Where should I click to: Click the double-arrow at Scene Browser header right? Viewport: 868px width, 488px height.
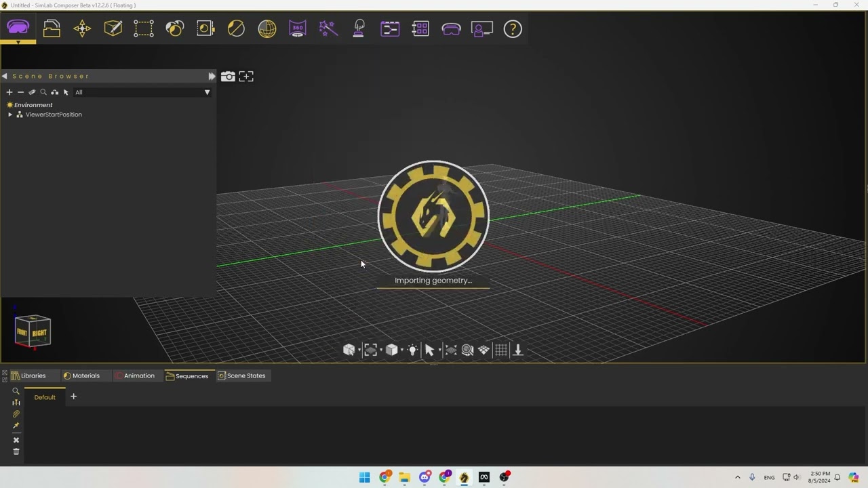tap(212, 76)
